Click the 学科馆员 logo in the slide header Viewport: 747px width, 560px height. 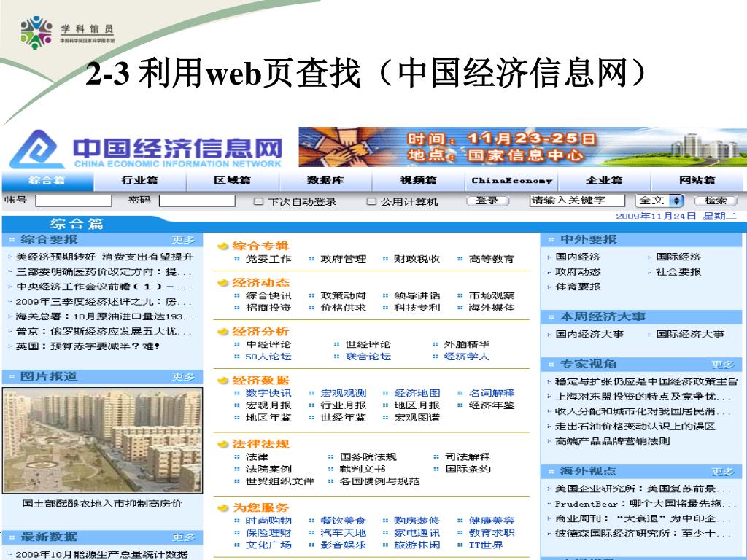68,32
